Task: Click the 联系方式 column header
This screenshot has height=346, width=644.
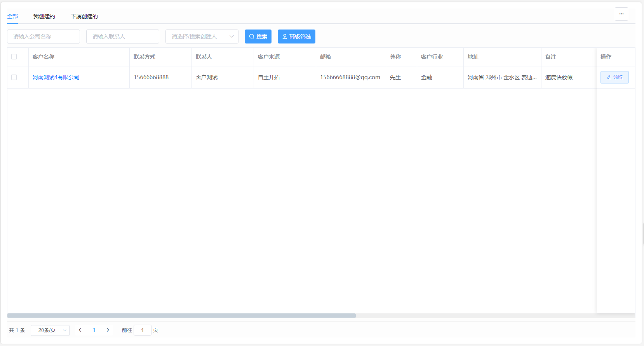Action: point(144,57)
